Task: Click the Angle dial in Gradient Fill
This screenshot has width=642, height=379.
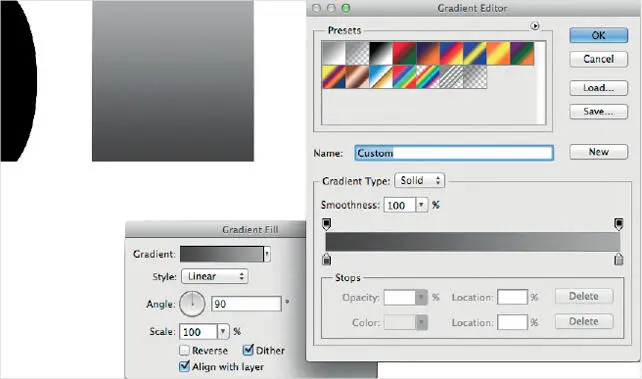Action: (x=192, y=304)
